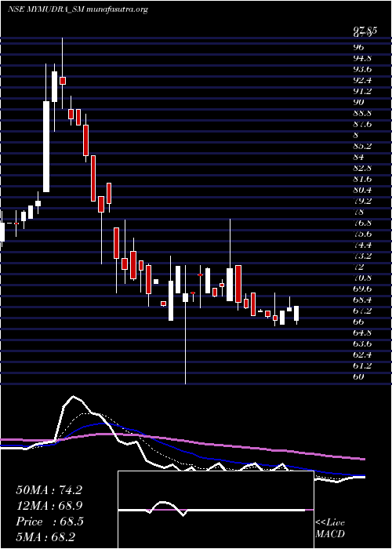The width and height of the screenshot is (392, 549).
Task: Click the tallest white candlestick body
Action: click(46, 147)
